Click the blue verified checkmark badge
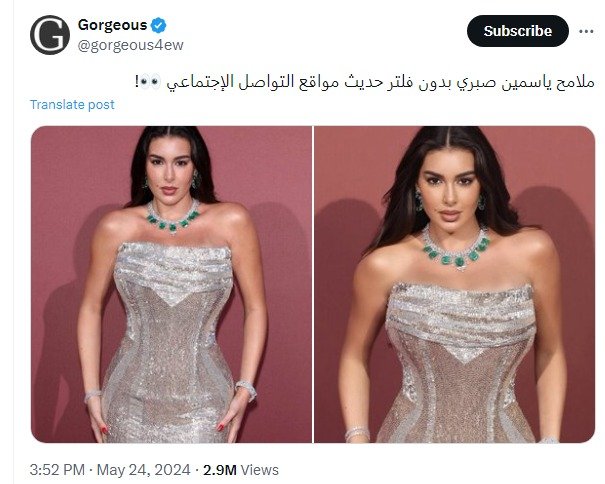The width and height of the screenshot is (605, 484). [x=158, y=25]
